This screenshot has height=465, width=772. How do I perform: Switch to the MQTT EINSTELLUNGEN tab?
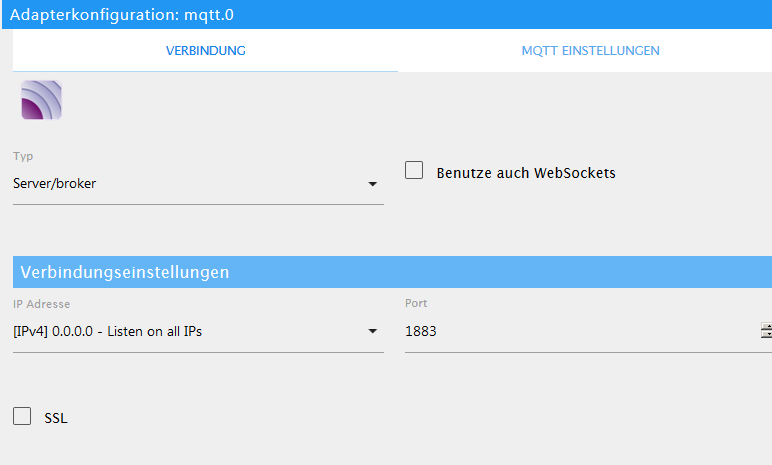pos(590,51)
